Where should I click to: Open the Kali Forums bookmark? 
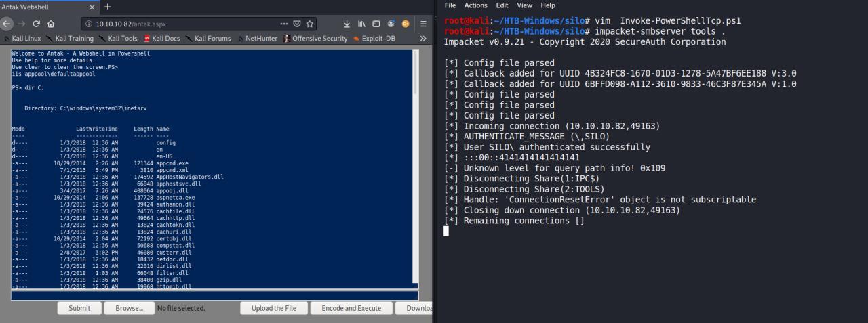[208, 39]
